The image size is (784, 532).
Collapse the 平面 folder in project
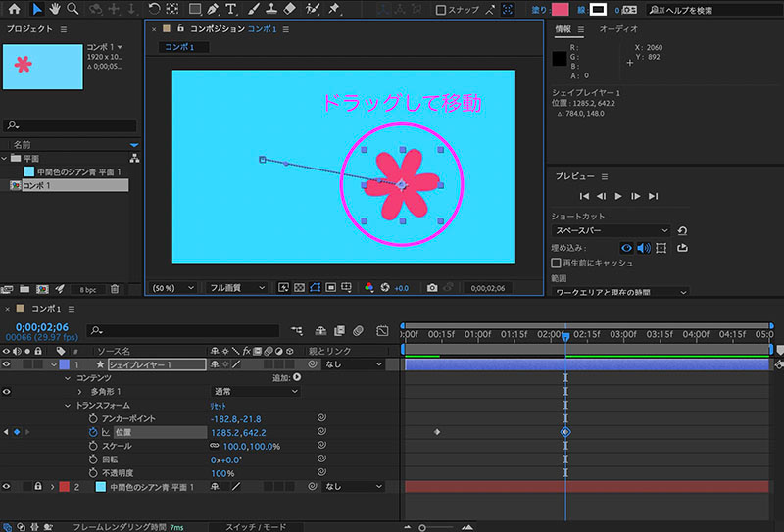(5, 158)
